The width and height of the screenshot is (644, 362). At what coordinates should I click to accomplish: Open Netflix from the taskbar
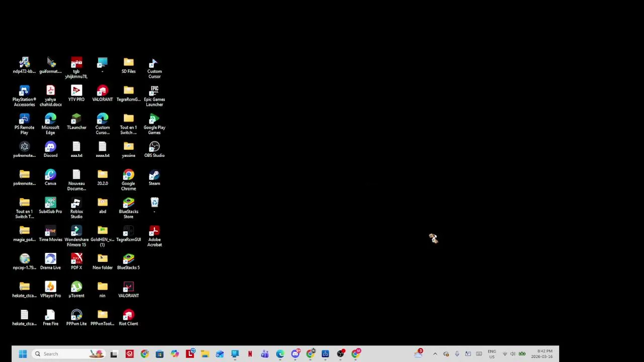(250, 354)
